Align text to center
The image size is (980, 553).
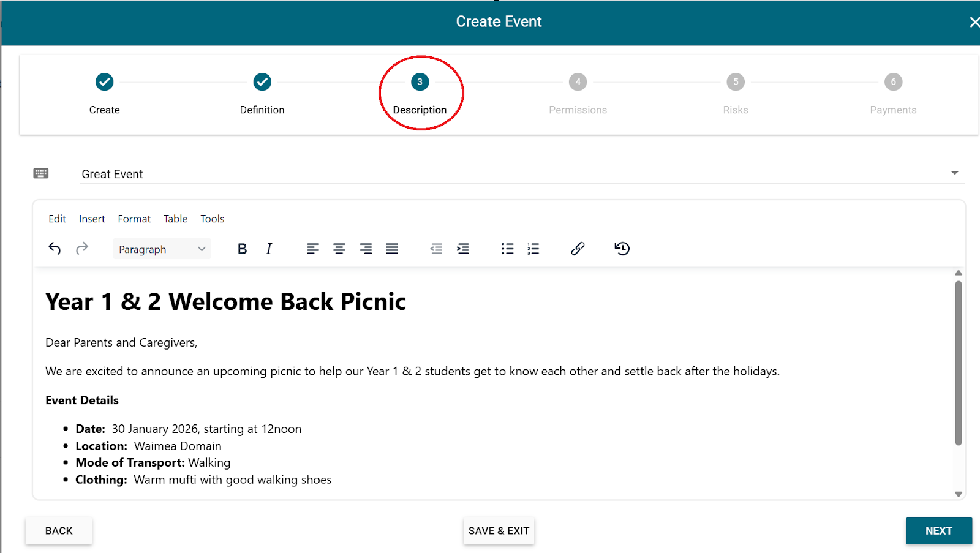tap(339, 249)
